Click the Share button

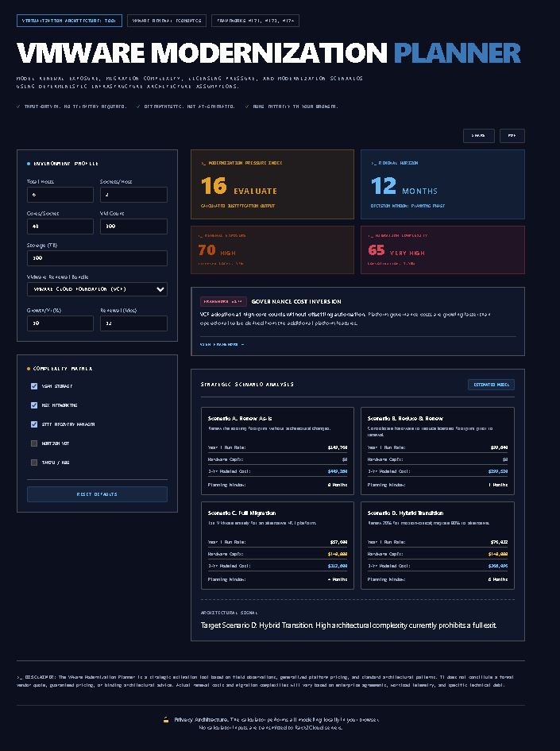pyautogui.click(x=479, y=136)
